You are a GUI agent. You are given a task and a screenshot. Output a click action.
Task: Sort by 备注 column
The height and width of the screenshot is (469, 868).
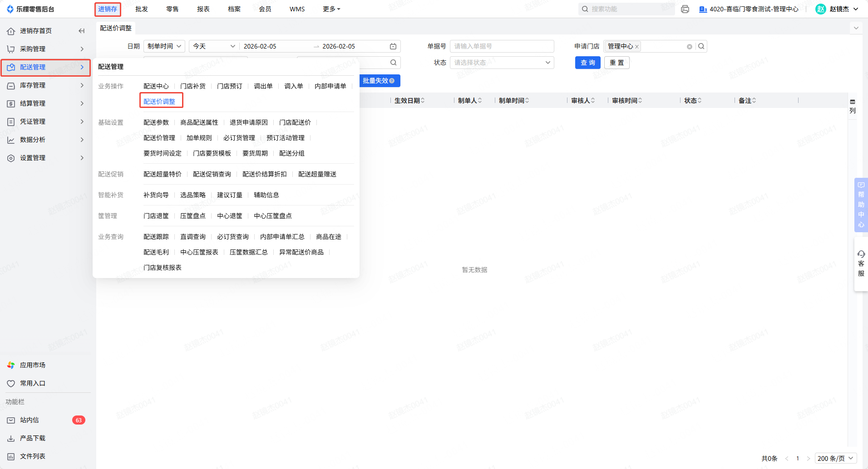coord(754,101)
